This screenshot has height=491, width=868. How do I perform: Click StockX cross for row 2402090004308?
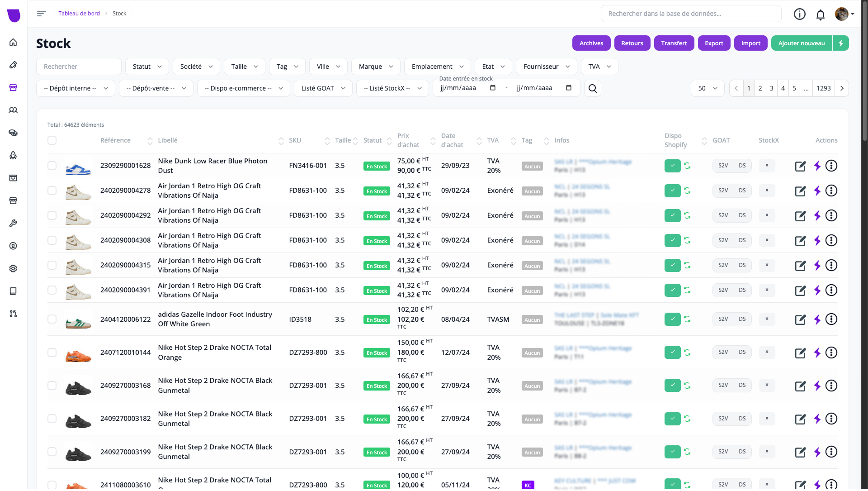[767, 240]
